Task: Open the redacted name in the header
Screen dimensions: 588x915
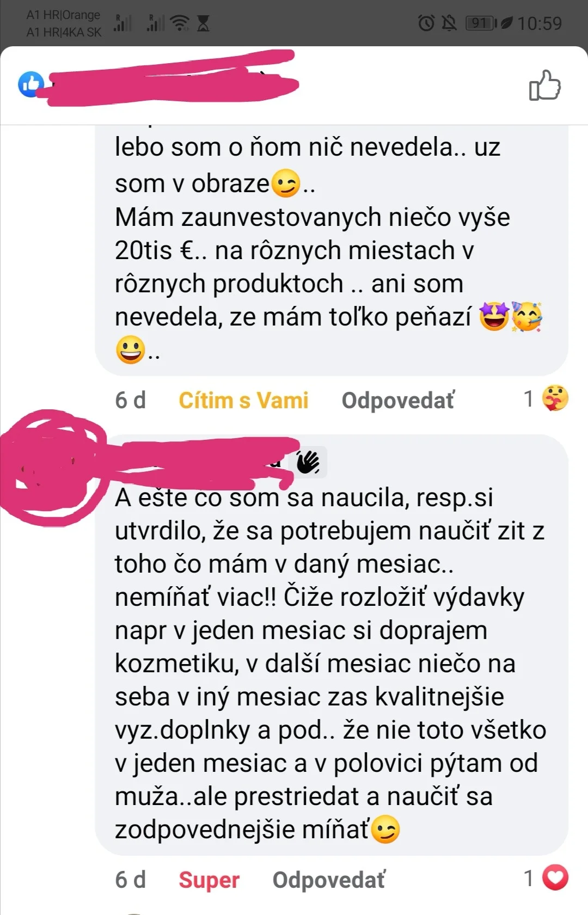Action: click(173, 79)
